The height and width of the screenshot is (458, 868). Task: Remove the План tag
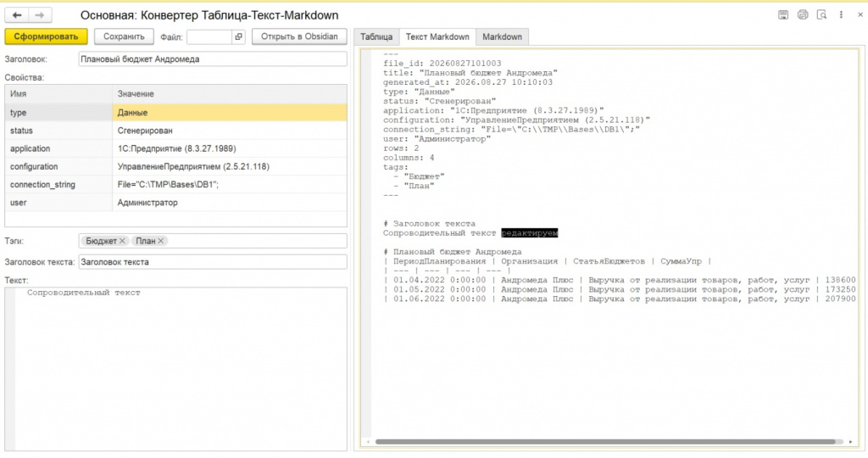[160, 241]
